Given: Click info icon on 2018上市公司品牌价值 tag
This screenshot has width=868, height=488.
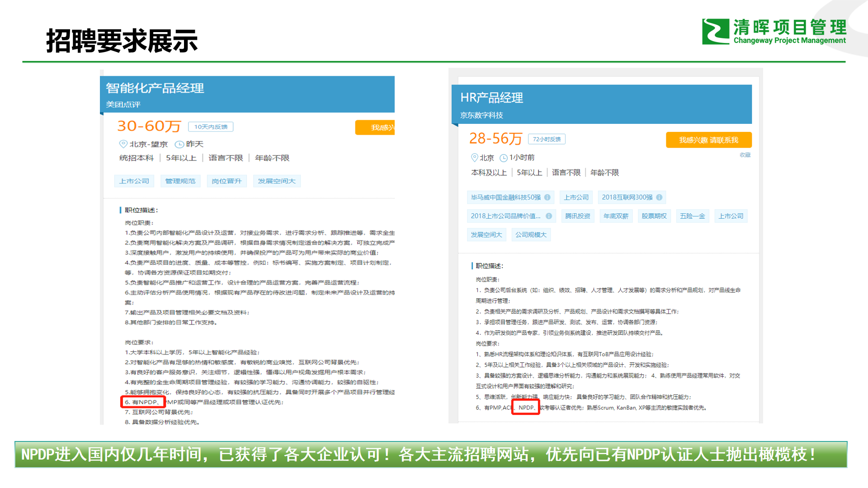Looking at the screenshot, I should (x=549, y=216).
